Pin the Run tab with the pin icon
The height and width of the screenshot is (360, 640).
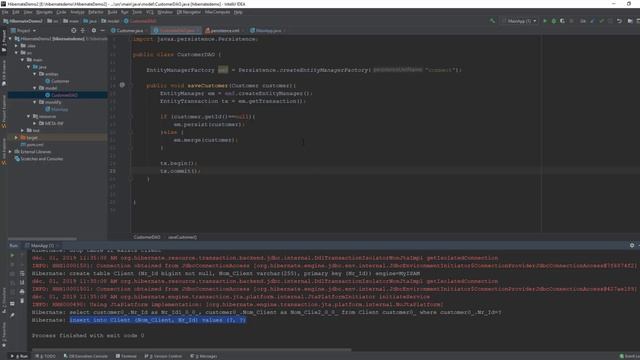click(x=12, y=315)
